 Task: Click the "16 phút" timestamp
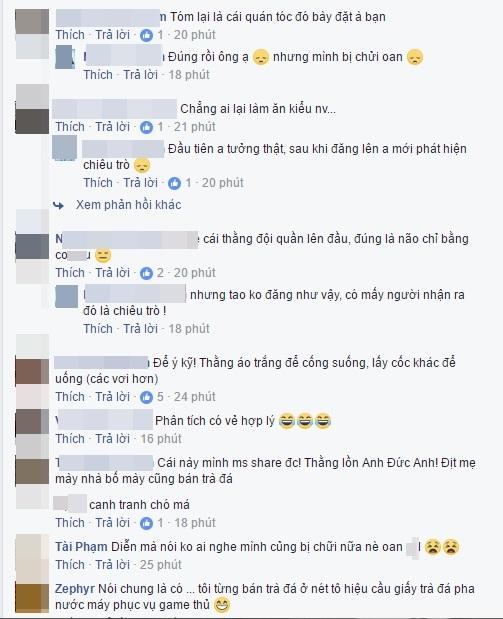coord(161,439)
